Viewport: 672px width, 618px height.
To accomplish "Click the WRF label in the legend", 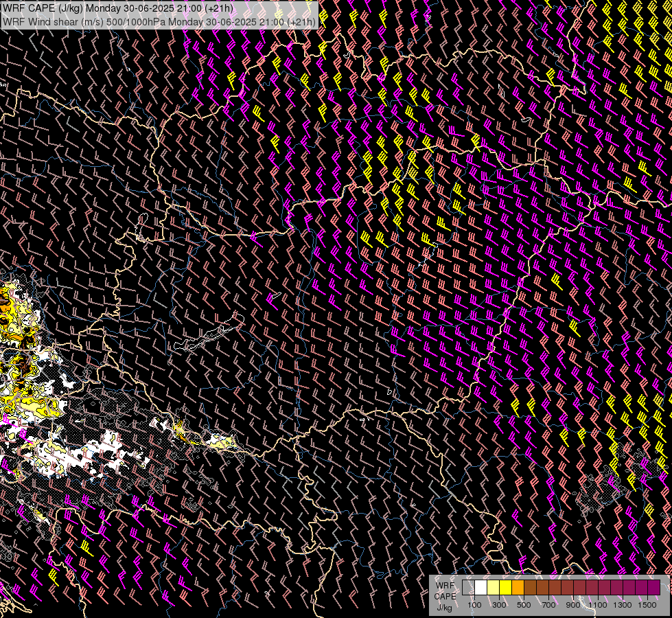I will [x=445, y=586].
